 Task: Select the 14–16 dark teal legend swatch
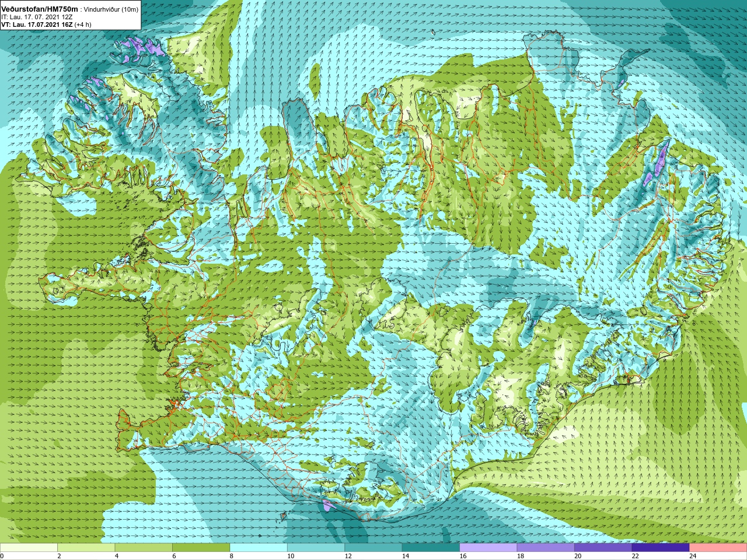(431, 547)
